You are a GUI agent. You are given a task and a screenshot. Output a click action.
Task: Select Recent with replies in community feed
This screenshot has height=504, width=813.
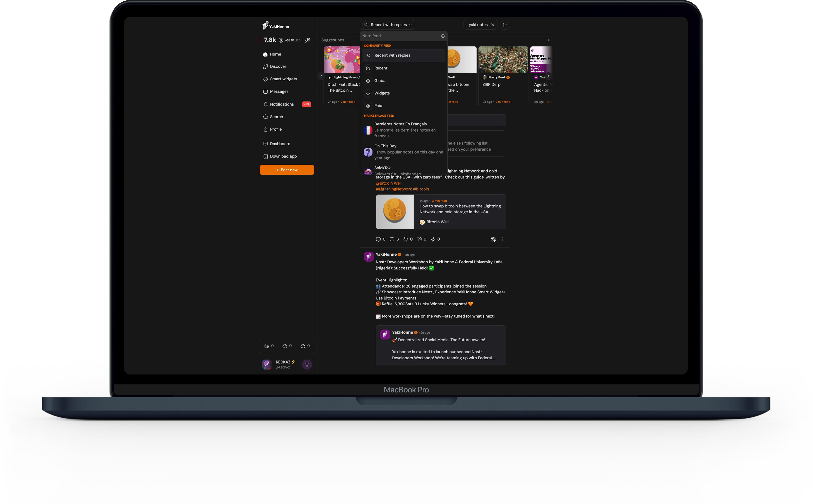click(404, 55)
